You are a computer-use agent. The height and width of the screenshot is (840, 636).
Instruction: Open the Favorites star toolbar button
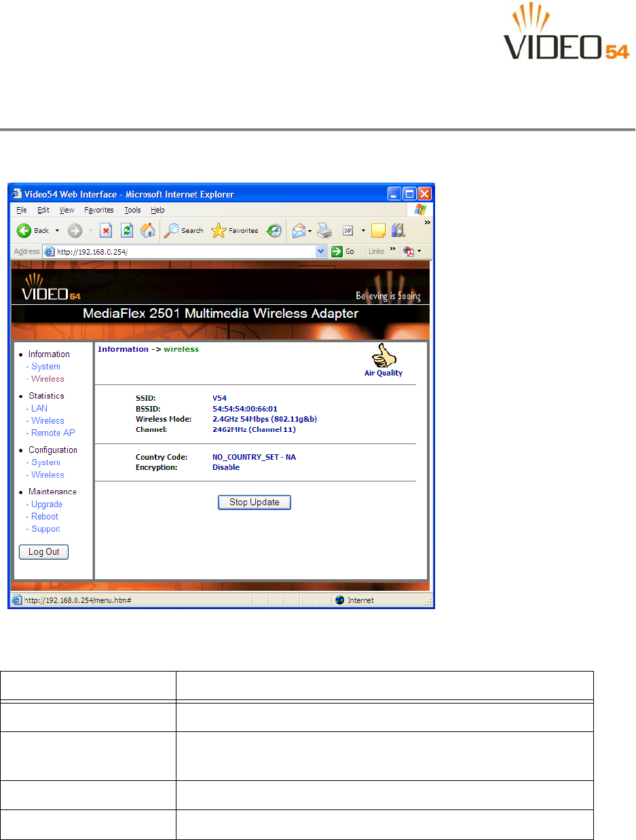[x=235, y=230]
